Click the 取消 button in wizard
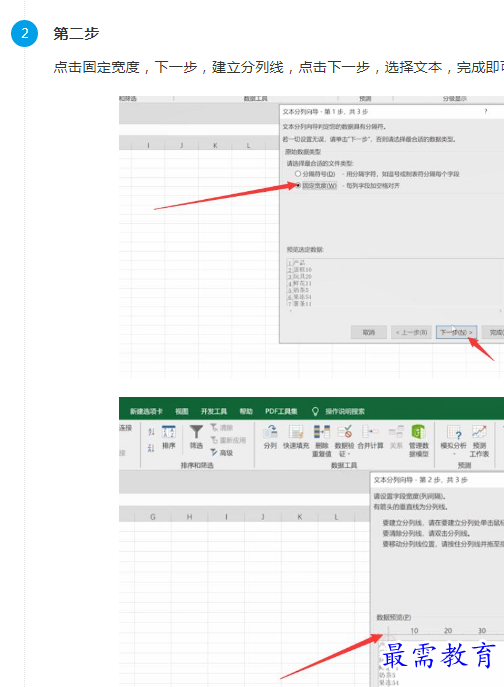The width and height of the screenshot is (504, 687). coord(369,332)
